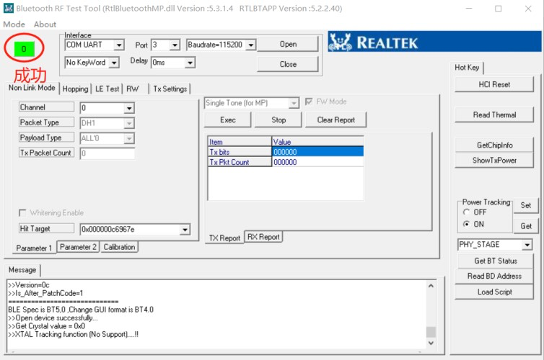Expand the COM UART interface dropdown
The height and width of the screenshot is (360, 544).
[119, 45]
